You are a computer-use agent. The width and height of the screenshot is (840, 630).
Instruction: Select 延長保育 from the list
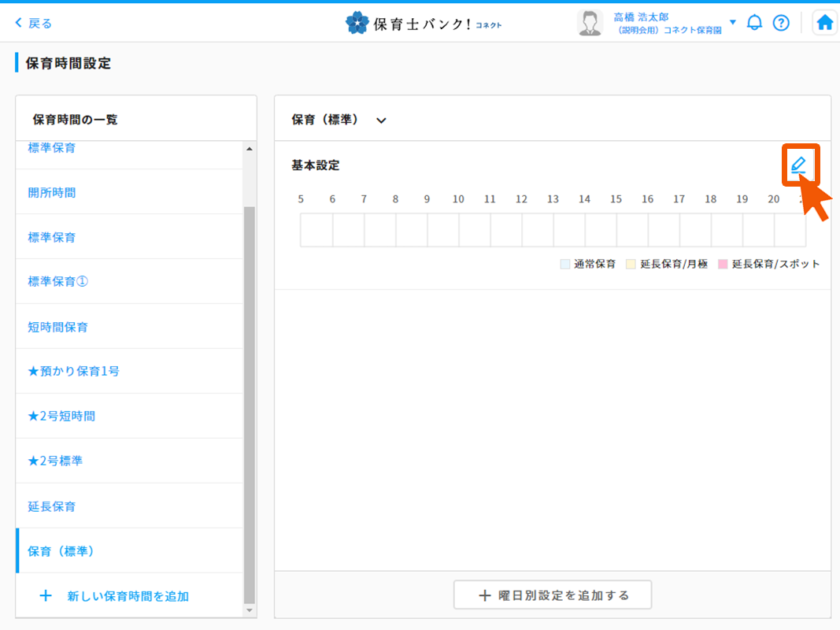pyautogui.click(x=52, y=506)
